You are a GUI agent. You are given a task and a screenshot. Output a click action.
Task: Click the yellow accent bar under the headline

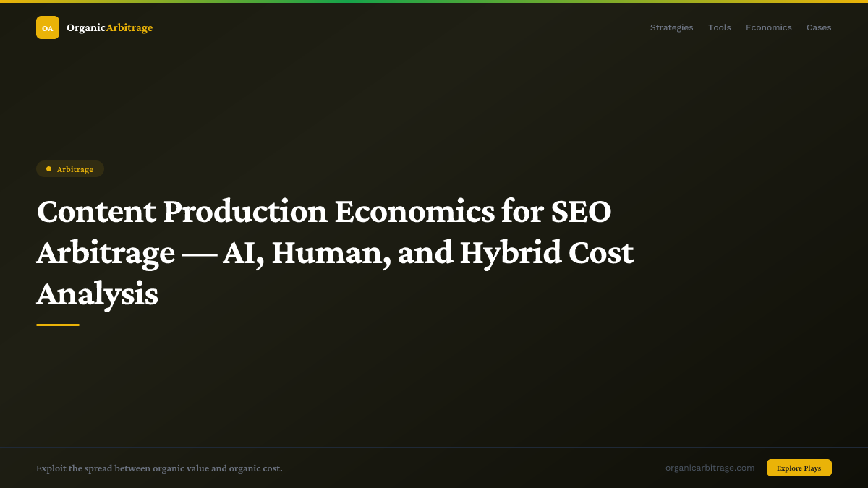click(58, 325)
